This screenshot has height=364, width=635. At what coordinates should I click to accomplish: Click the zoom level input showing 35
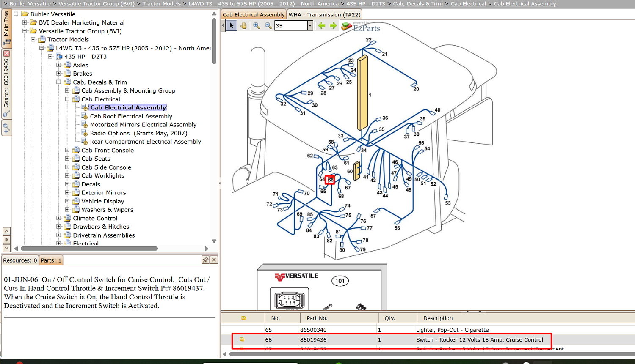tap(291, 26)
